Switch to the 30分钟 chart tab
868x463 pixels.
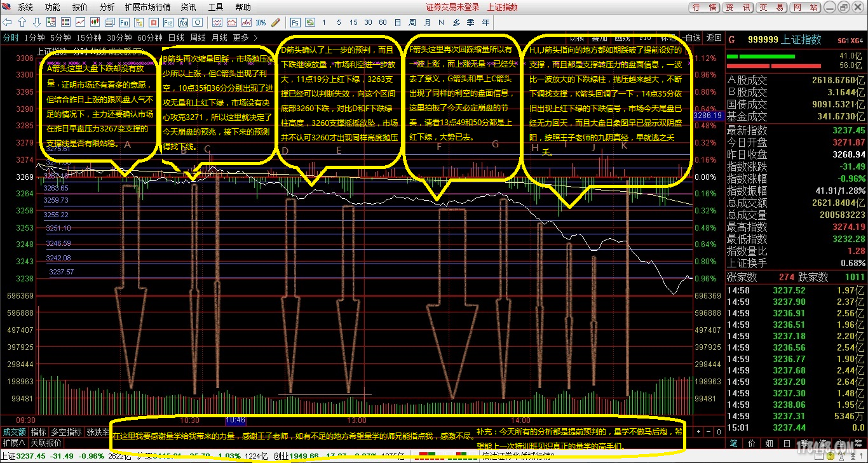pyautogui.click(x=119, y=37)
